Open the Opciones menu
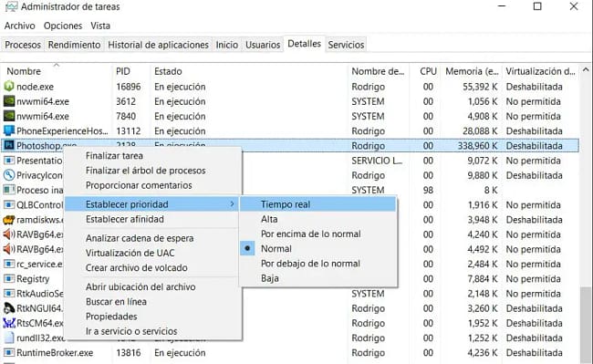593x364 pixels. point(63,26)
